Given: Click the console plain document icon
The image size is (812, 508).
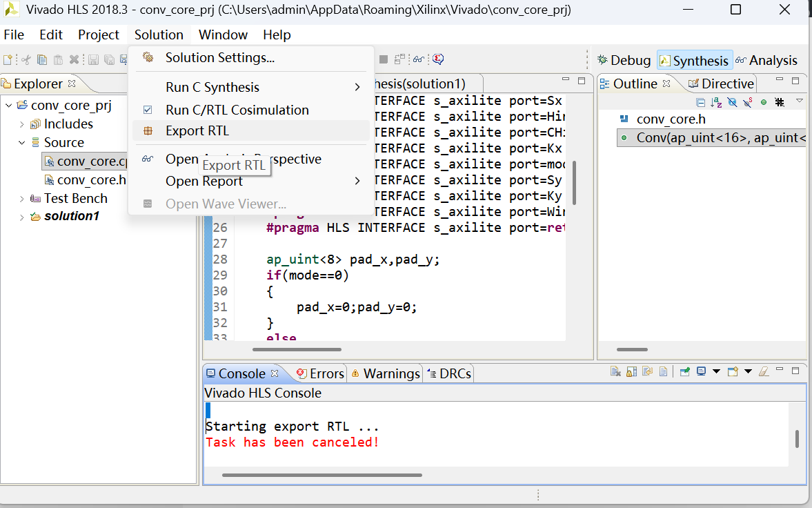Looking at the screenshot, I should click(664, 371).
